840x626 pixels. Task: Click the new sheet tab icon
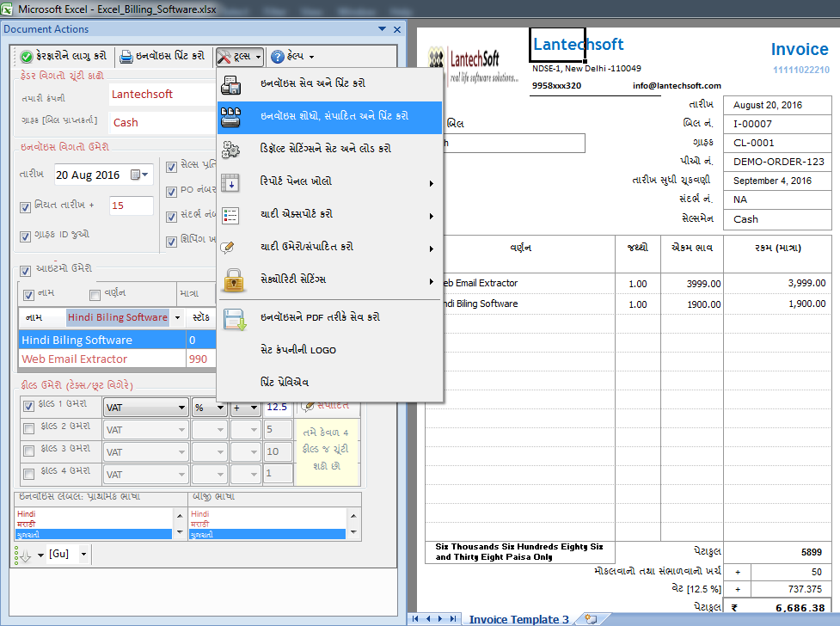[591, 619]
